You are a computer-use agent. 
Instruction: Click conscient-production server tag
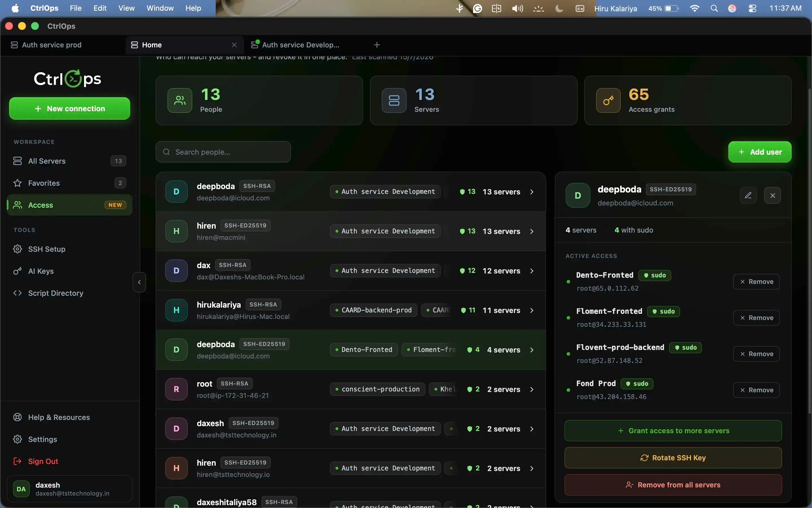(x=378, y=389)
